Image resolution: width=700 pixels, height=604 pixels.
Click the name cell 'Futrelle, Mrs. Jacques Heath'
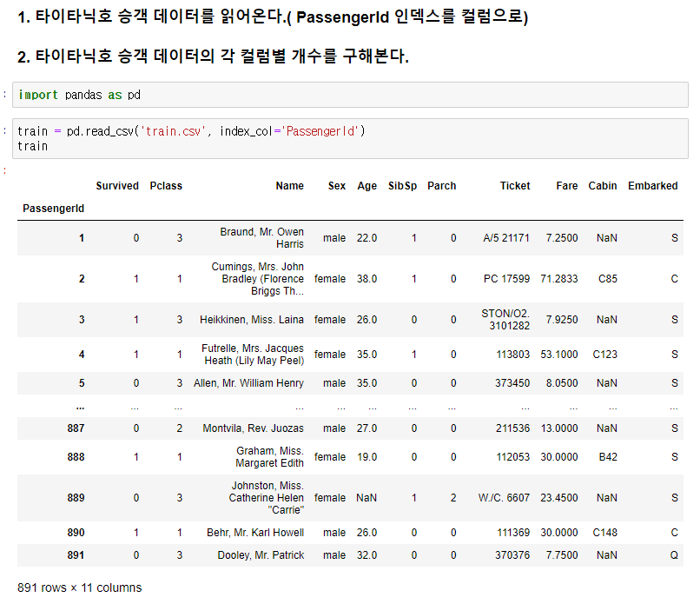253,355
